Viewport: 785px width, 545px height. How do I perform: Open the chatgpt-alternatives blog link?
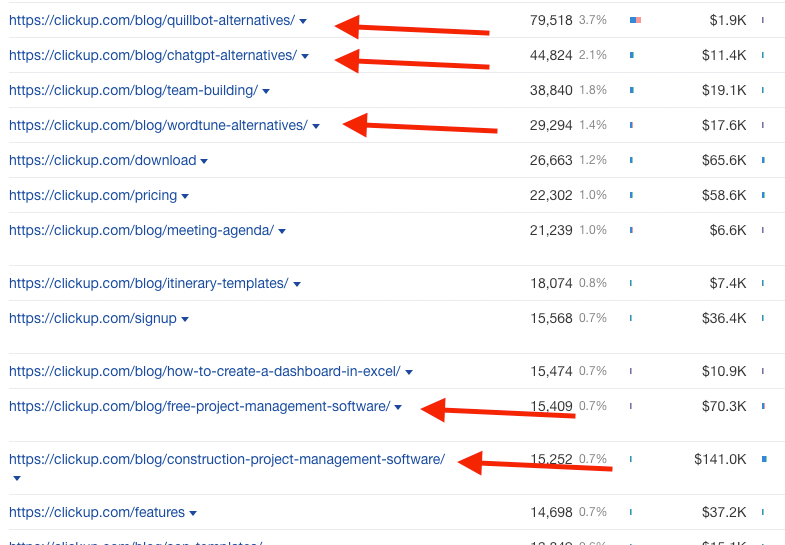pyautogui.click(x=152, y=55)
